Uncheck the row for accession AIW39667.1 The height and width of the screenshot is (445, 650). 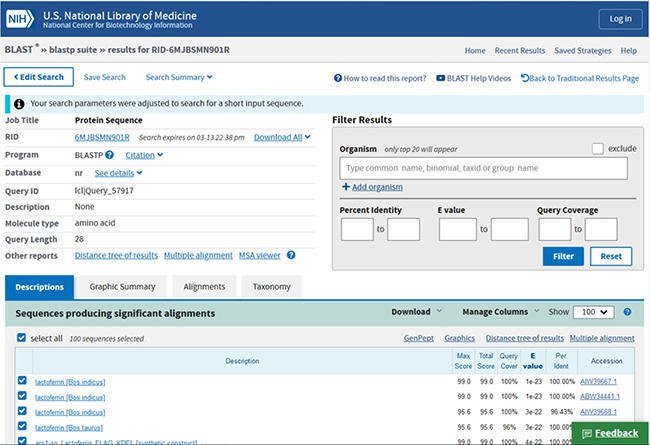click(22, 380)
